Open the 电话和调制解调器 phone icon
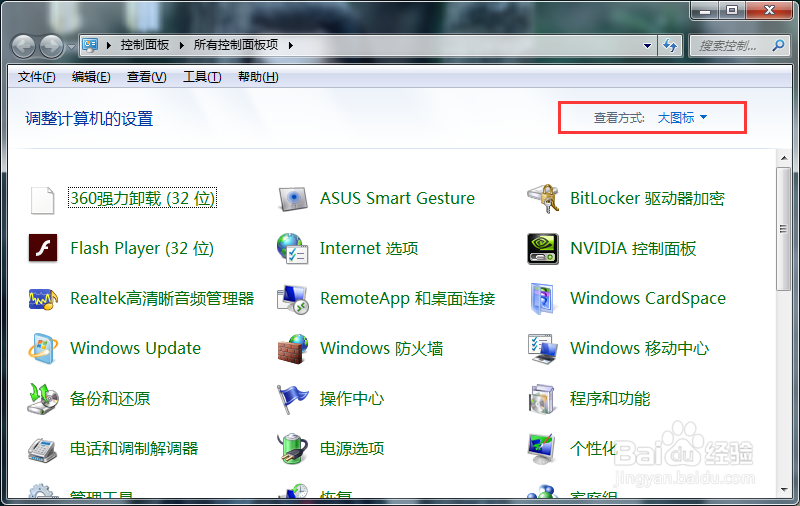Screen dimensions: 800x506 coord(42,449)
